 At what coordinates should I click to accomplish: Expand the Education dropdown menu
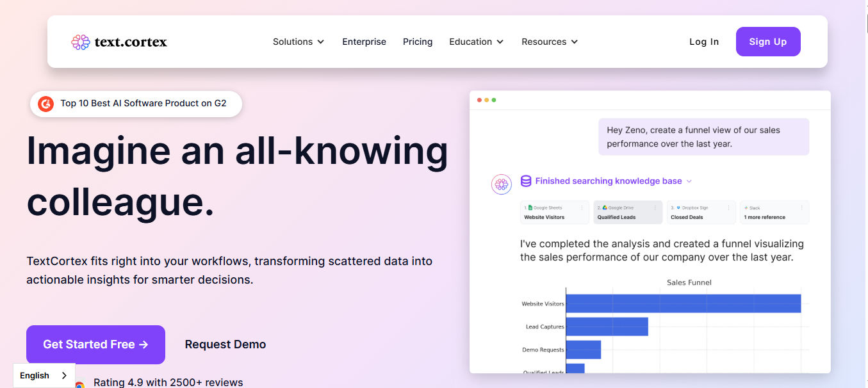477,42
